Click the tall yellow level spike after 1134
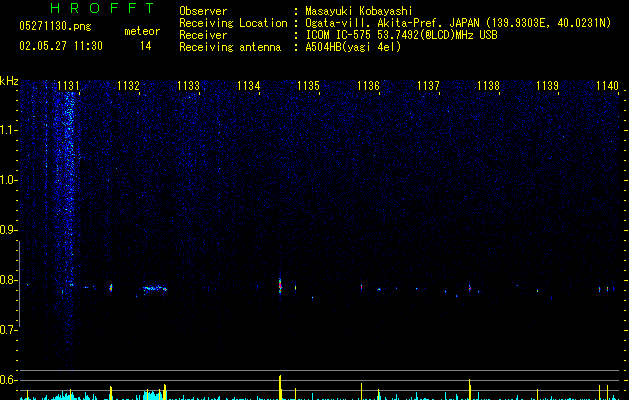The width and height of the screenshot is (629, 400). pos(280,387)
